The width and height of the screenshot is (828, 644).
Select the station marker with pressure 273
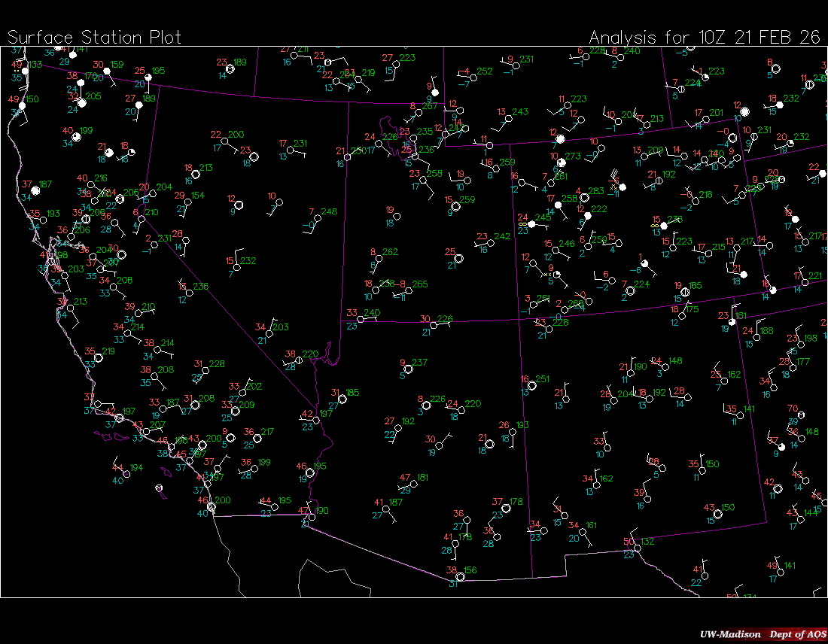tap(562, 163)
